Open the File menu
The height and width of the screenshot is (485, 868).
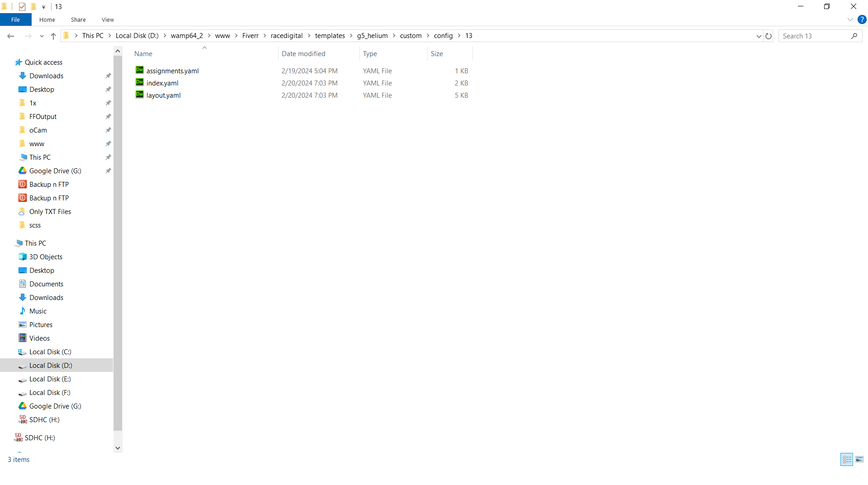coord(15,19)
